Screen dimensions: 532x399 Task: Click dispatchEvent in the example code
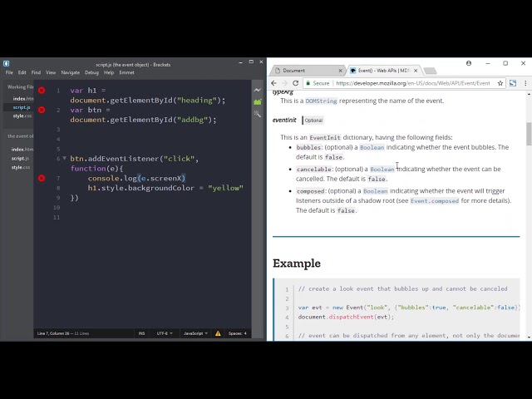(x=351, y=317)
